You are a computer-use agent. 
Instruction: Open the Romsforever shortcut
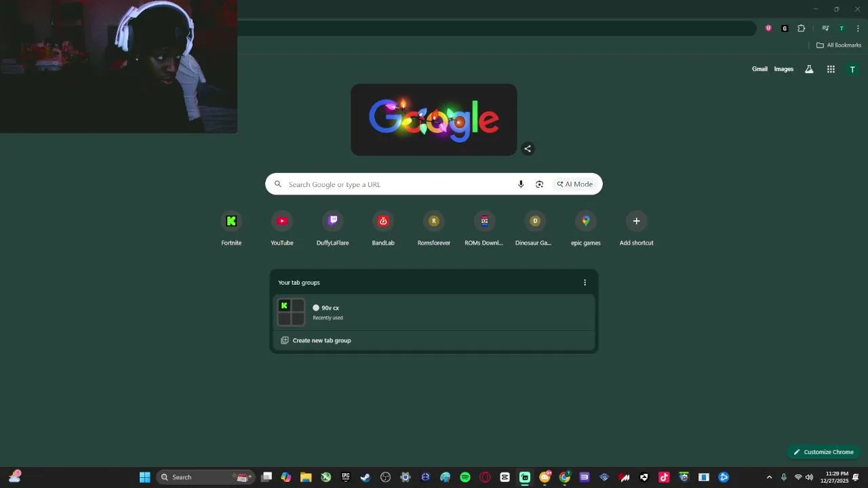click(x=434, y=229)
